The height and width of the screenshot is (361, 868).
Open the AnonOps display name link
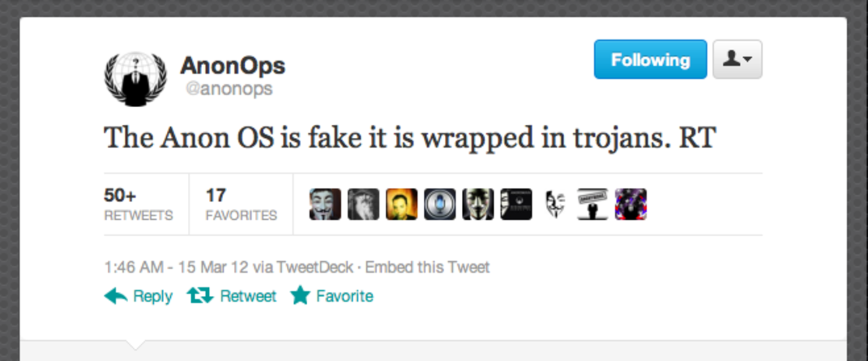pos(233,66)
